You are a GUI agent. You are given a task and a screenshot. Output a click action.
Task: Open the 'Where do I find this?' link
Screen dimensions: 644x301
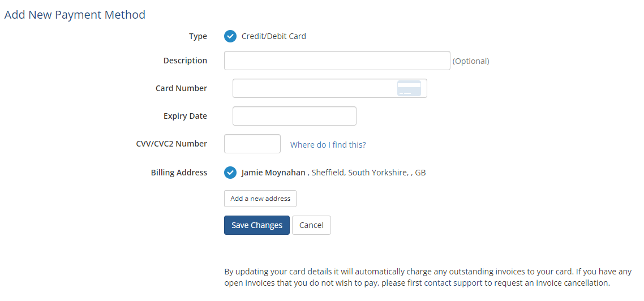click(328, 144)
